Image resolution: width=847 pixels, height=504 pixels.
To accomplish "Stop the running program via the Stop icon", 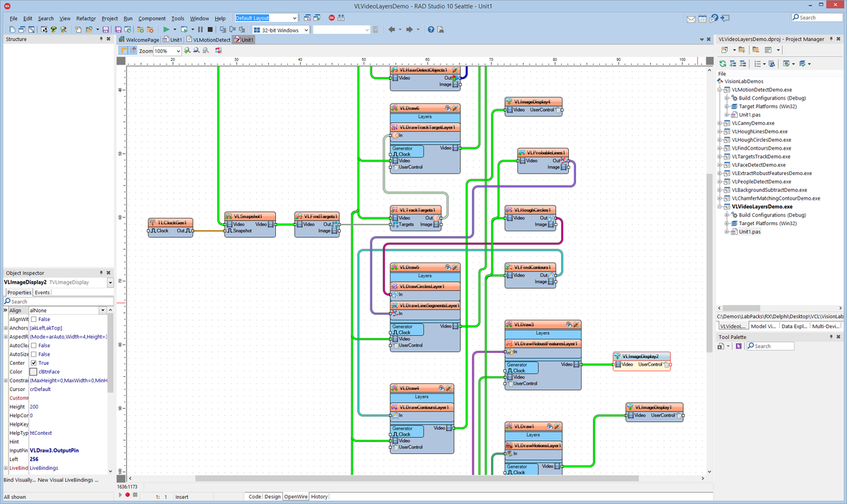I will [210, 30].
